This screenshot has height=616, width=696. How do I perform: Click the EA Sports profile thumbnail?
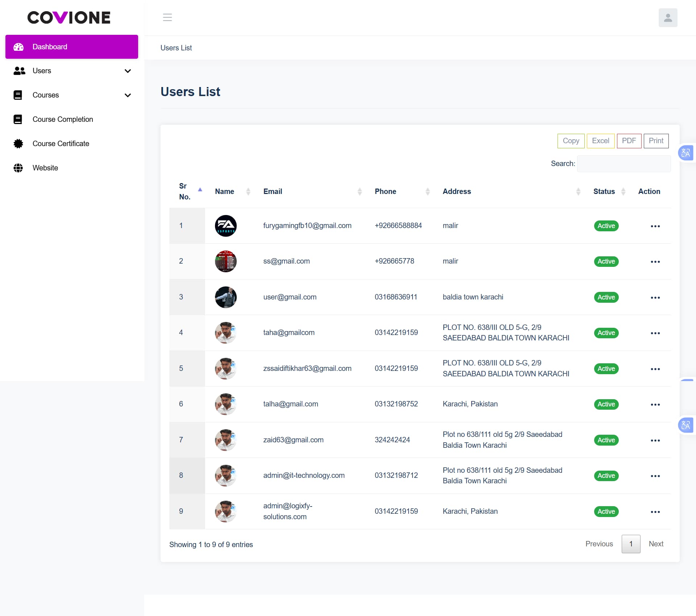[225, 226]
